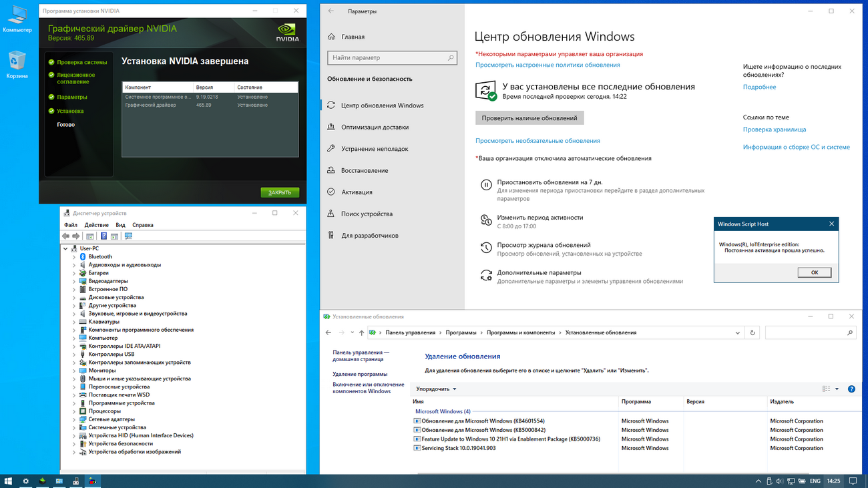Click OK in Windows Script Host dialog
The width and height of the screenshot is (868, 488).
pos(814,272)
